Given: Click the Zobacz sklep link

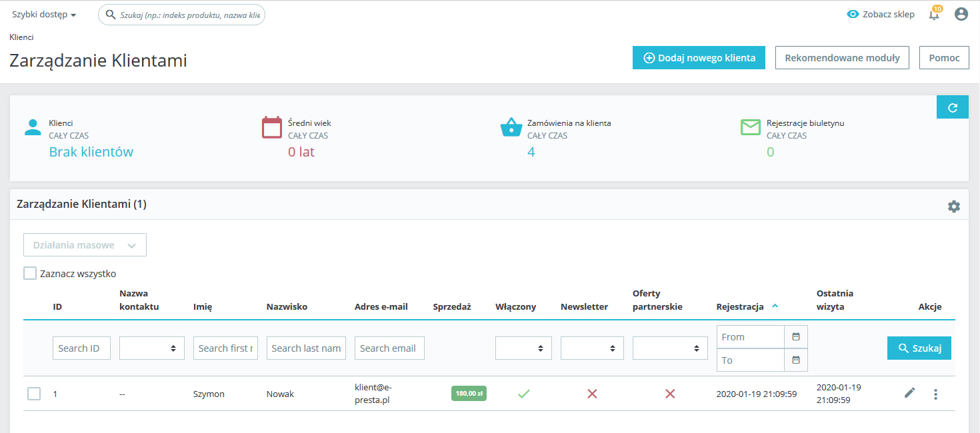Looking at the screenshot, I should click(881, 15).
